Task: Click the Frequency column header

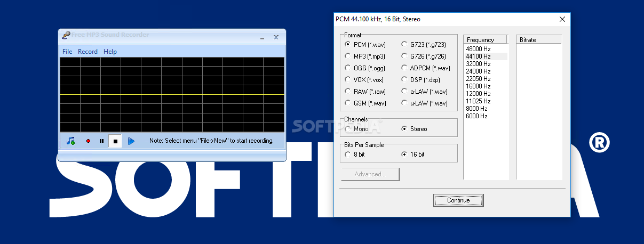Action: pyautogui.click(x=486, y=39)
